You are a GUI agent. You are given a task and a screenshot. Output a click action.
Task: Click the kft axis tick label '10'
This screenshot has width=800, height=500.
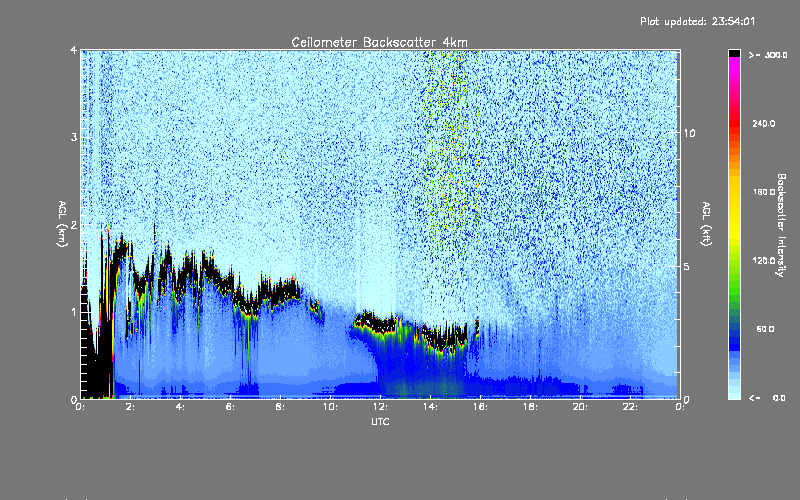pyautogui.click(x=689, y=133)
